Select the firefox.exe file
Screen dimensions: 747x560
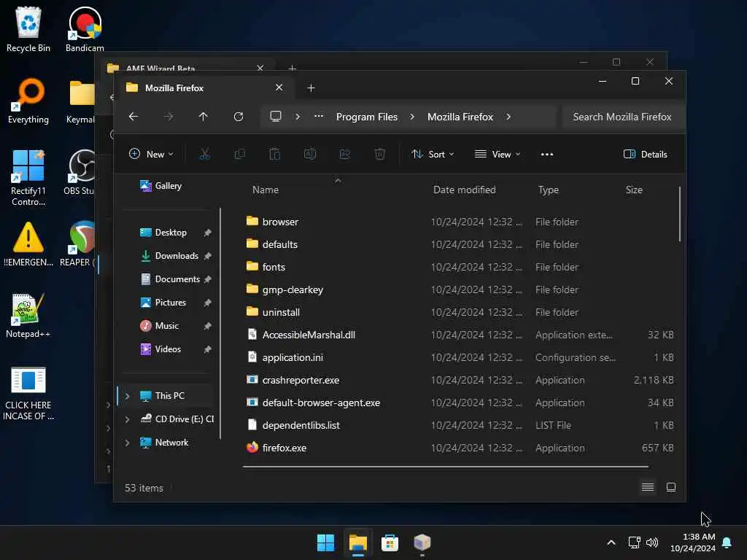click(460, 448)
